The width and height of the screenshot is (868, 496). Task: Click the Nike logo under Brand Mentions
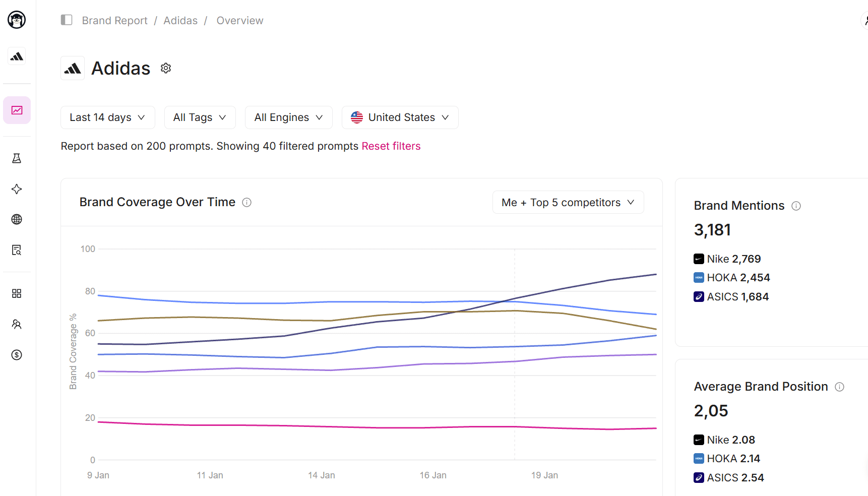699,259
